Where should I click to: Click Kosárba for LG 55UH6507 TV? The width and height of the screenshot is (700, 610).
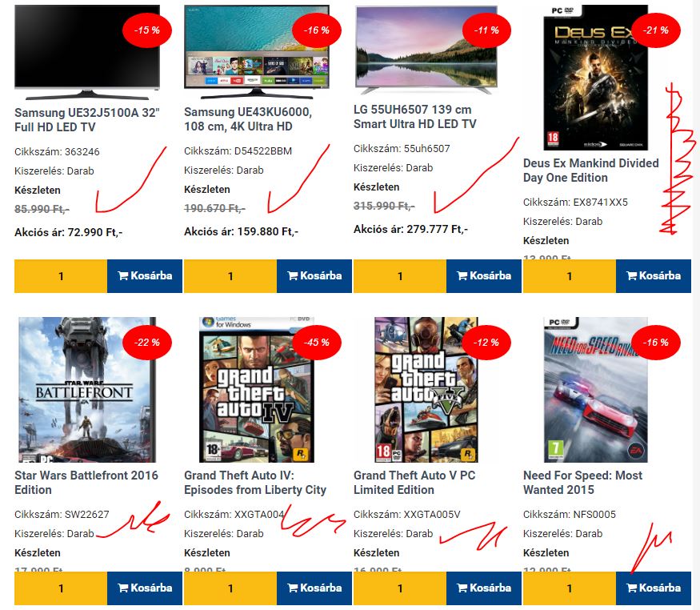(x=484, y=276)
